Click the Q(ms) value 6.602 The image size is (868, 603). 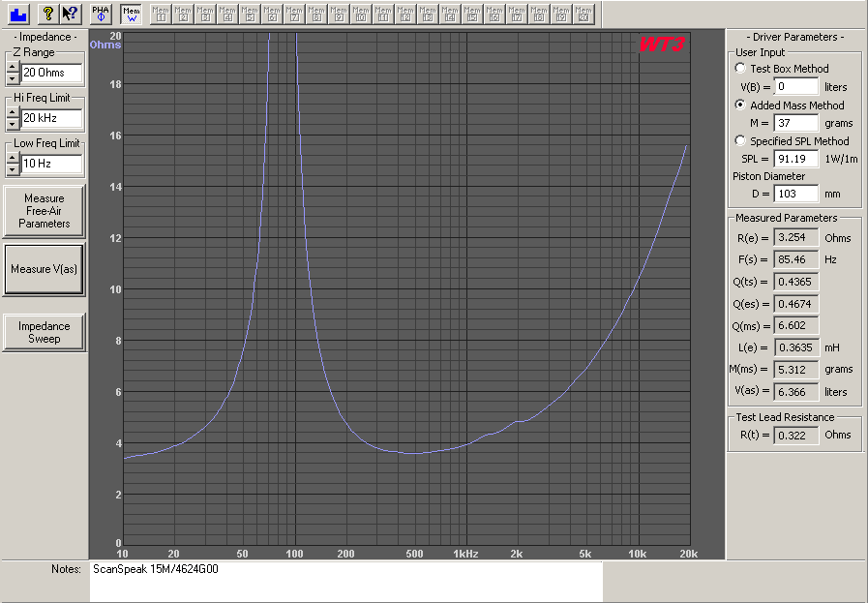coord(796,325)
